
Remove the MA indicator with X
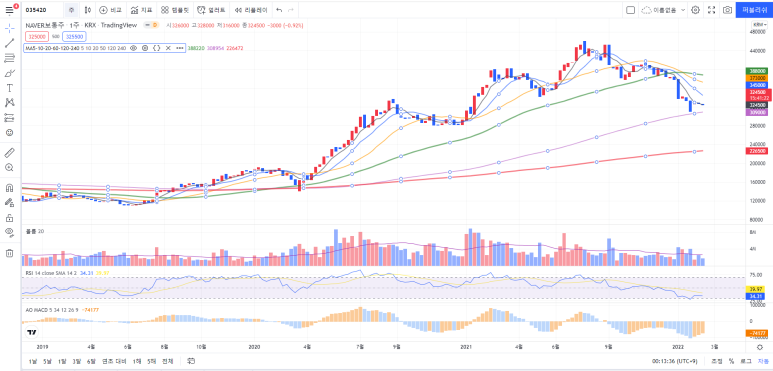tap(168, 48)
